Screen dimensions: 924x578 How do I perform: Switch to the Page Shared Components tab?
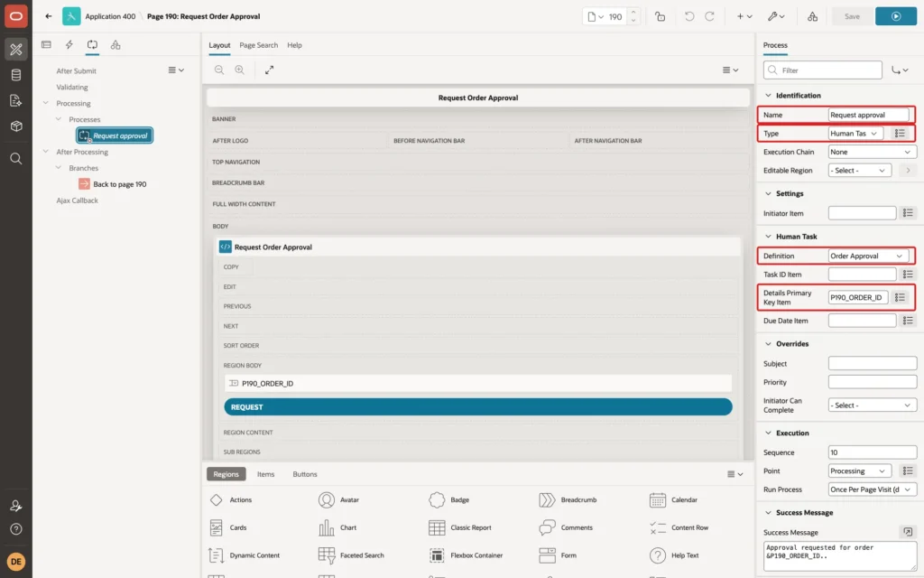pos(115,45)
